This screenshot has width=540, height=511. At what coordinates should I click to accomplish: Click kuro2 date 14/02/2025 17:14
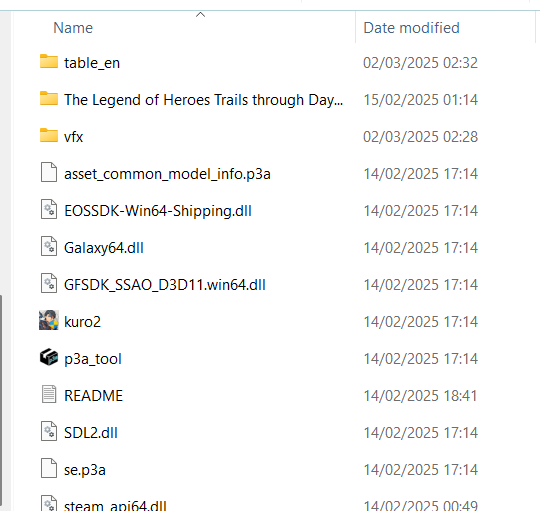420,322
